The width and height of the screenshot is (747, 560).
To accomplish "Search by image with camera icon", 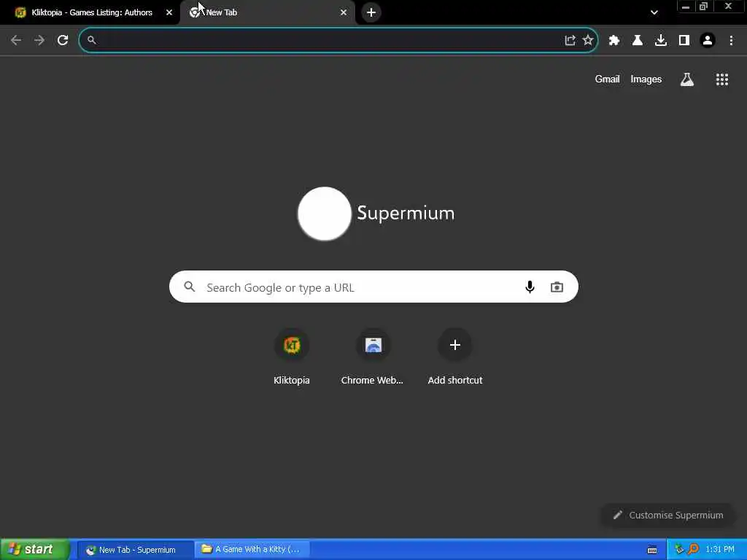I will 557,287.
